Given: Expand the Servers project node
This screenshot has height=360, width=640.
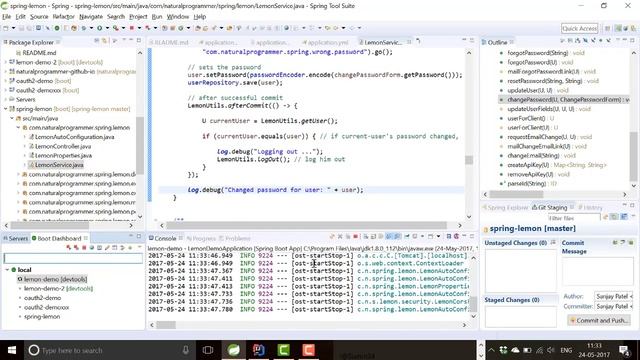Looking at the screenshot, I should [x=6, y=100].
